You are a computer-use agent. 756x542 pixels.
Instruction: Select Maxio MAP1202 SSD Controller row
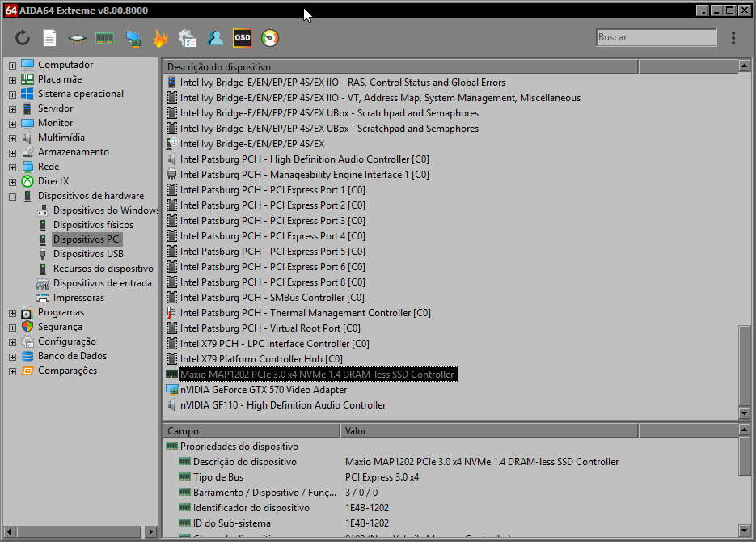pyautogui.click(x=319, y=375)
